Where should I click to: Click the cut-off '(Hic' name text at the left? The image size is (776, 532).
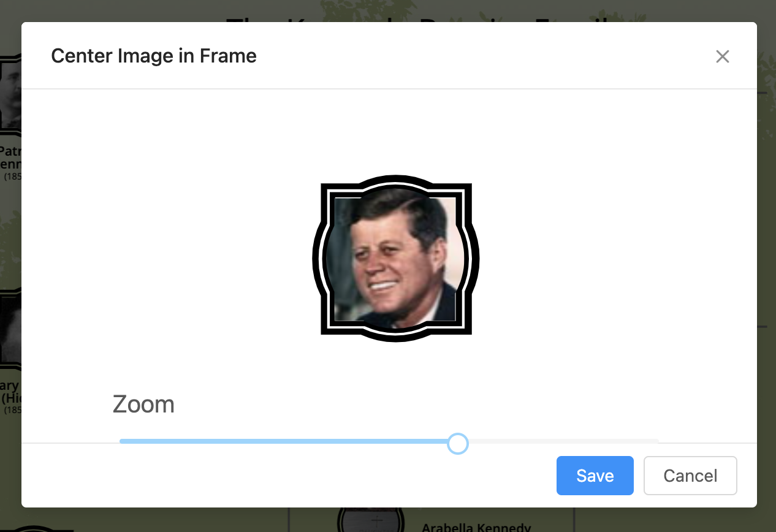(x=12, y=397)
